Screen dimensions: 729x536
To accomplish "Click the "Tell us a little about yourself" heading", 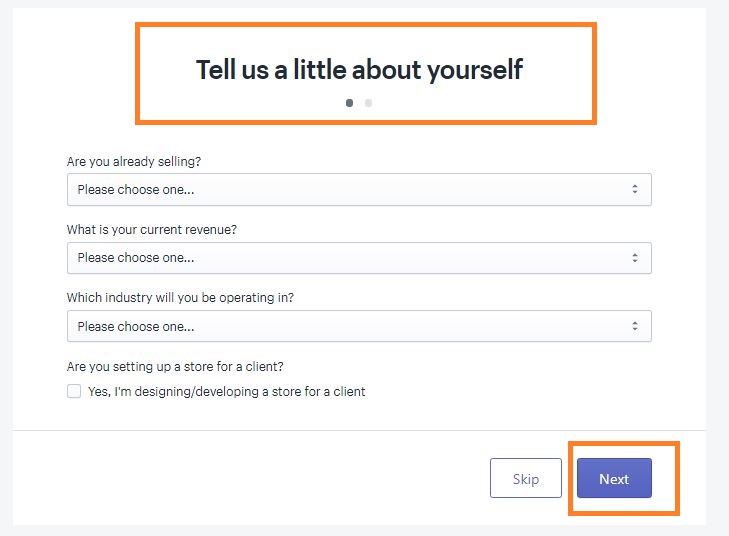I will click(x=359, y=69).
